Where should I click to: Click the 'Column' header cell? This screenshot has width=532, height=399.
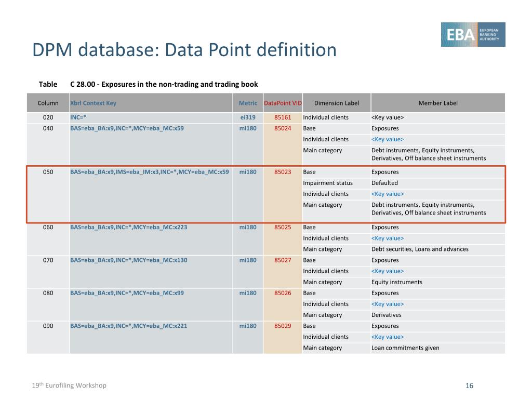point(48,103)
